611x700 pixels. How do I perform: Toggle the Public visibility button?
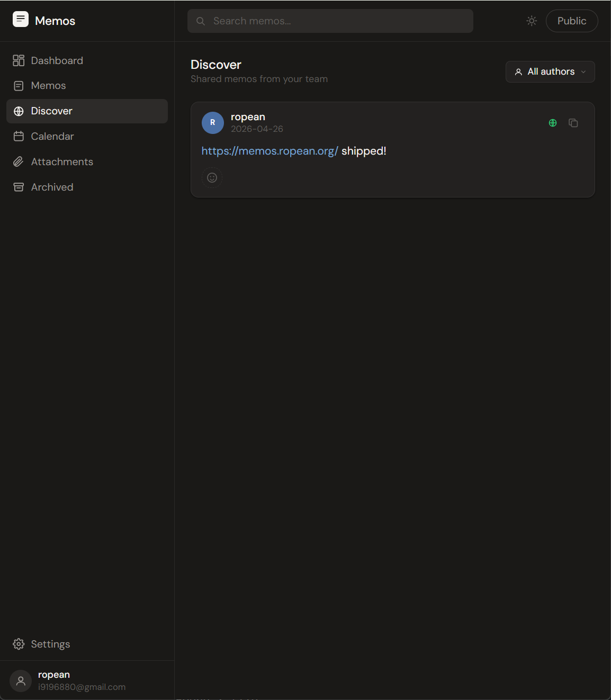[x=571, y=21]
